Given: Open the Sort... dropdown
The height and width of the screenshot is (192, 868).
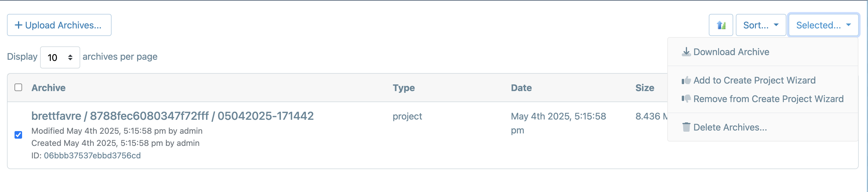Looking at the screenshot, I should (x=761, y=25).
